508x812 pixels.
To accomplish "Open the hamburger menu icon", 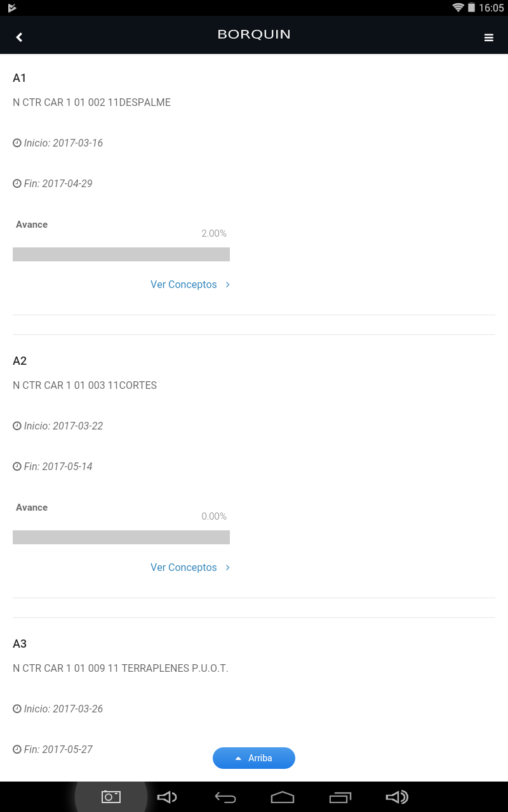I will coord(489,37).
